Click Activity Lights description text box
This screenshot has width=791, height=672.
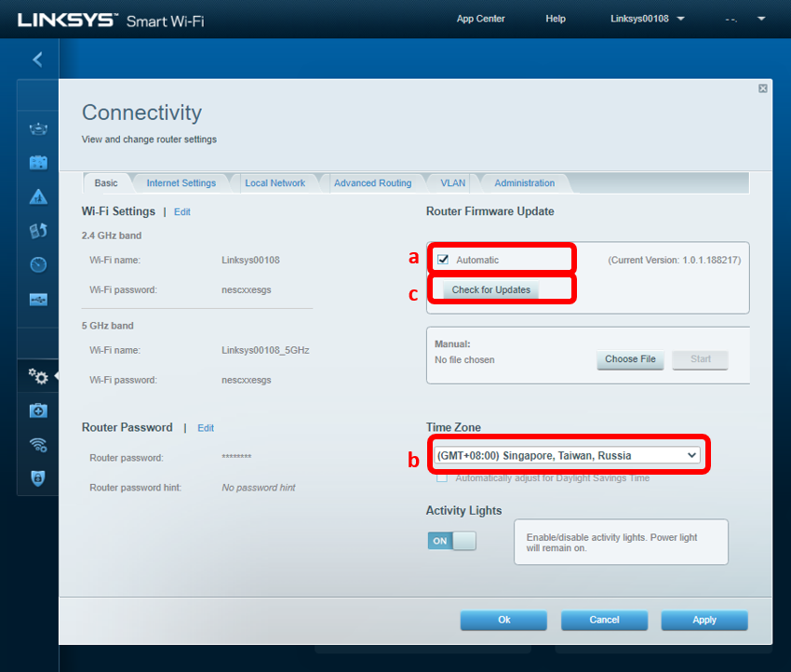point(621,542)
